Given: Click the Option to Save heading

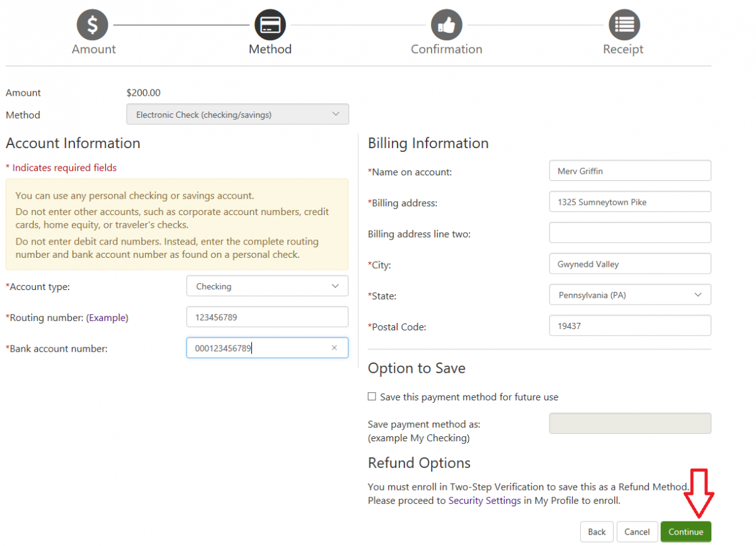Looking at the screenshot, I should (x=416, y=368).
